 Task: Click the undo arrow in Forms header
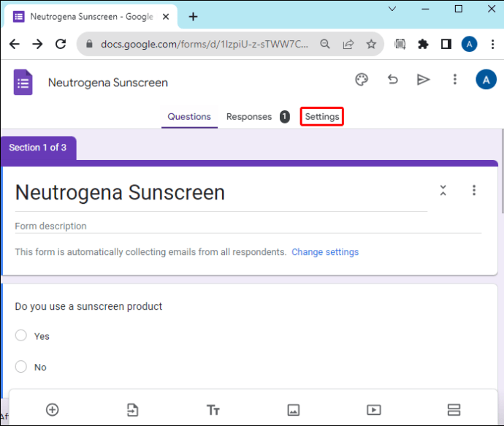click(x=392, y=79)
